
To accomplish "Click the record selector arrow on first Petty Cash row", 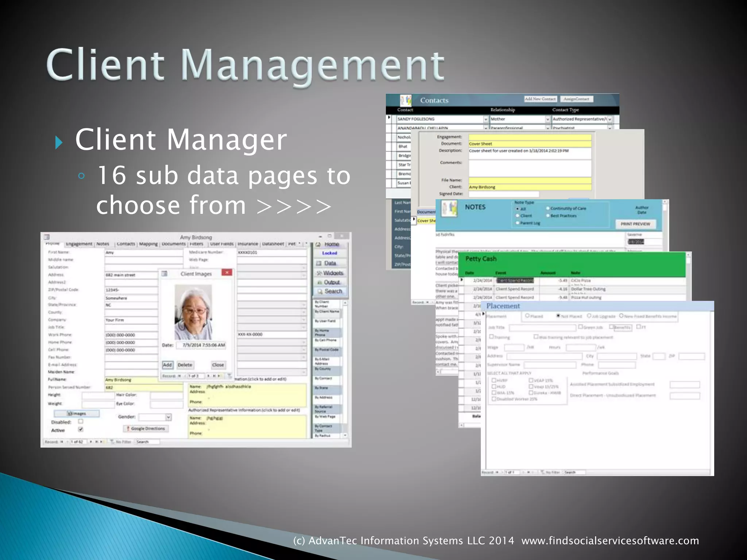I will tap(462, 280).
